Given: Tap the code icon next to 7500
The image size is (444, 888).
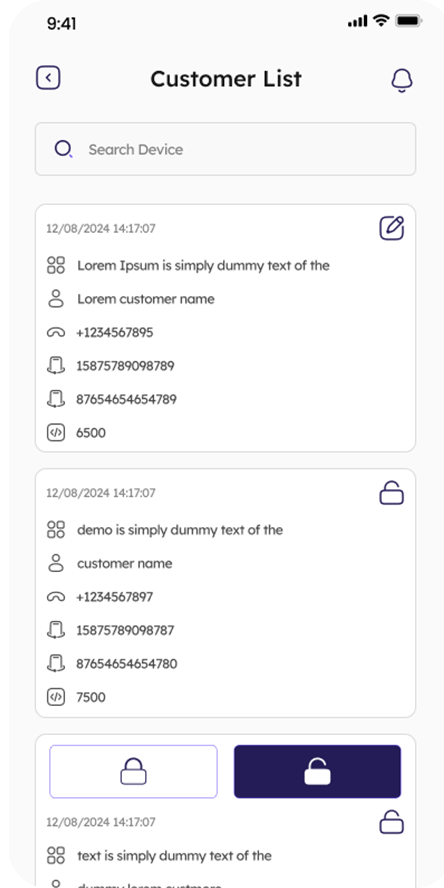Looking at the screenshot, I should [x=56, y=697].
